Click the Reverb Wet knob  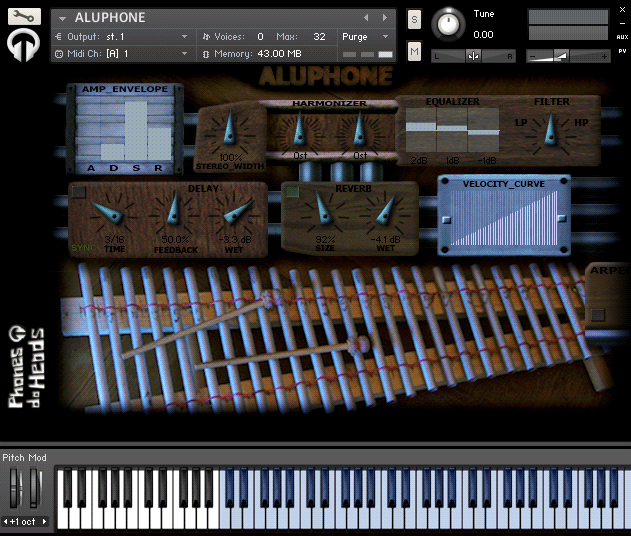385,212
